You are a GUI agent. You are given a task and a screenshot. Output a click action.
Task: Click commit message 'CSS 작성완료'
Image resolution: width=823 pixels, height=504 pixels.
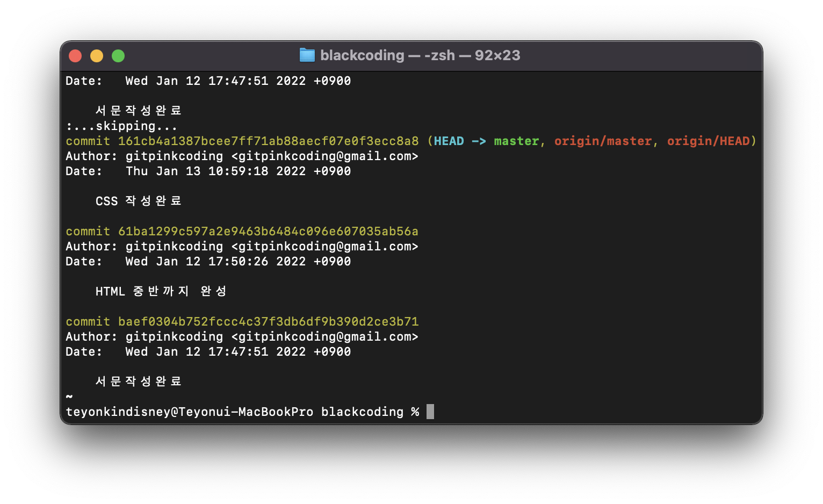tap(139, 201)
